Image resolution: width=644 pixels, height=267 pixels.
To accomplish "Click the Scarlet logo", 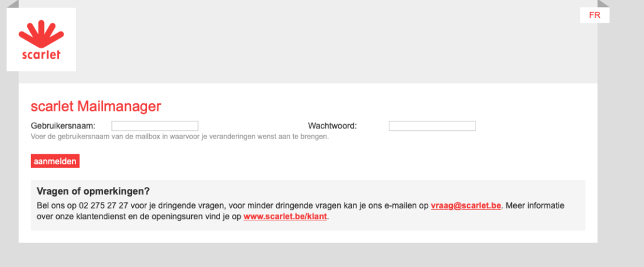I will [x=41, y=40].
